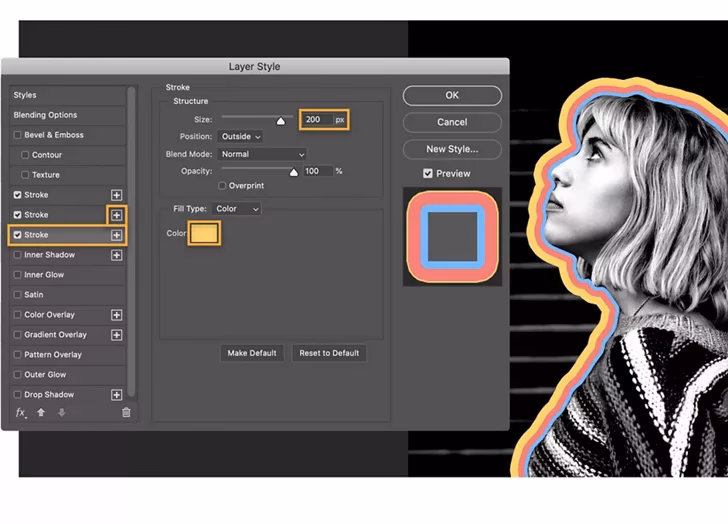Click the Make Default button
This screenshot has width=728, height=524.
tap(252, 353)
